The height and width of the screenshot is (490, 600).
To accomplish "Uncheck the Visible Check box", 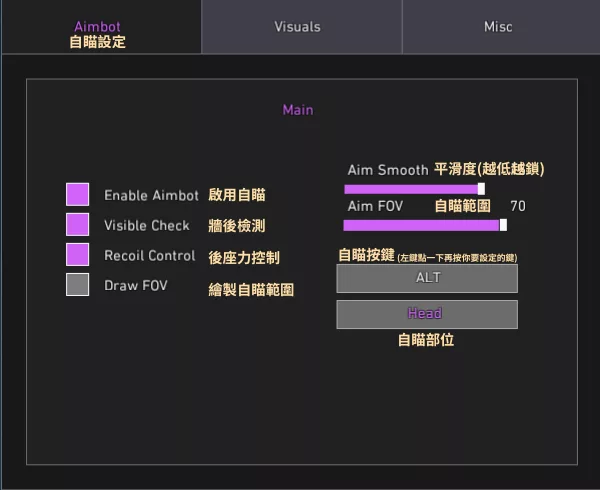I will coord(77,225).
